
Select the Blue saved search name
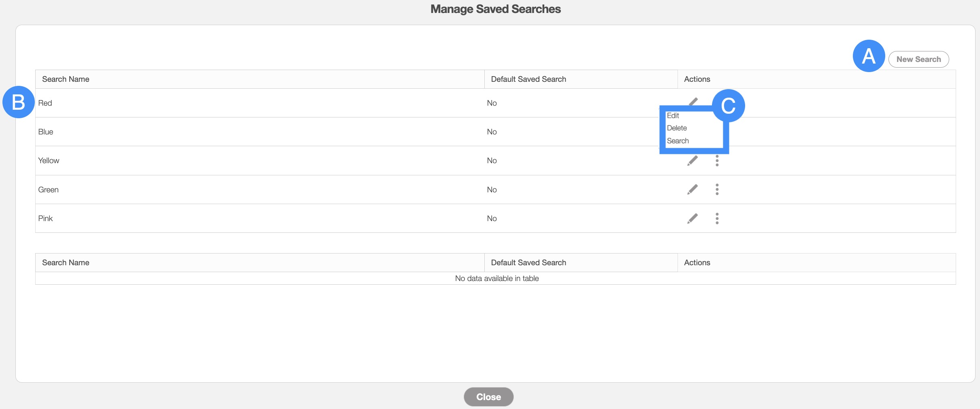click(x=46, y=132)
